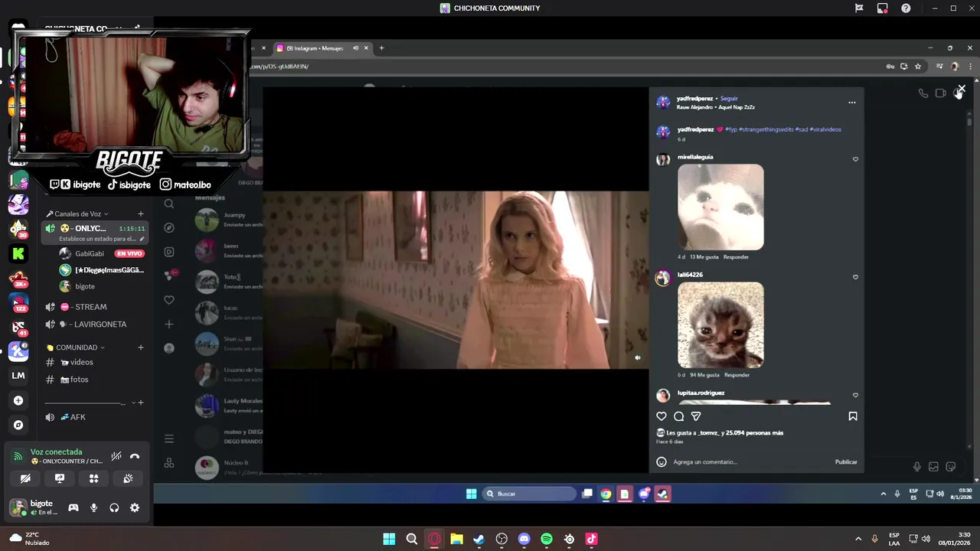This screenshot has width=980, height=551.
Task: Reply to lali64226's comment
Action: click(x=737, y=375)
